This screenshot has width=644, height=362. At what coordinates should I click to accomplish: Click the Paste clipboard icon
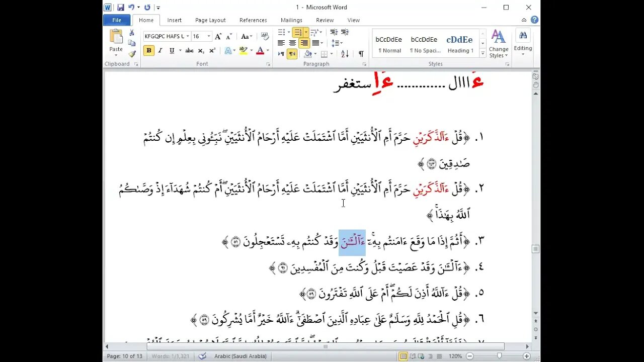pos(116,37)
